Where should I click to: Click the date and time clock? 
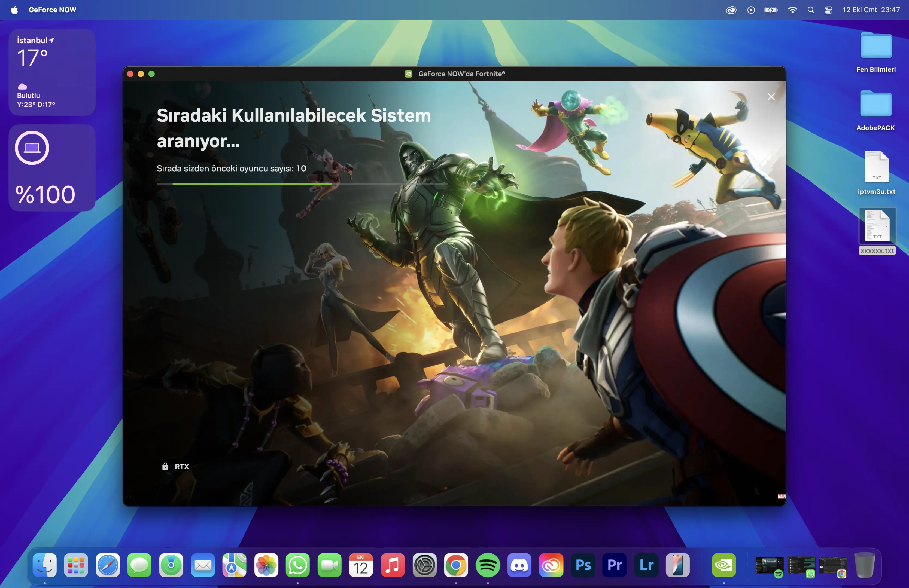click(871, 10)
